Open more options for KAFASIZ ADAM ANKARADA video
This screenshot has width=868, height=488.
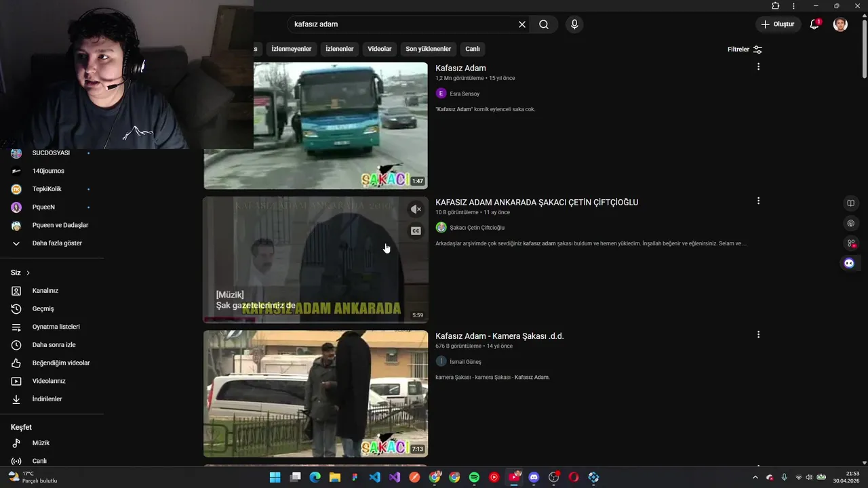tap(758, 201)
